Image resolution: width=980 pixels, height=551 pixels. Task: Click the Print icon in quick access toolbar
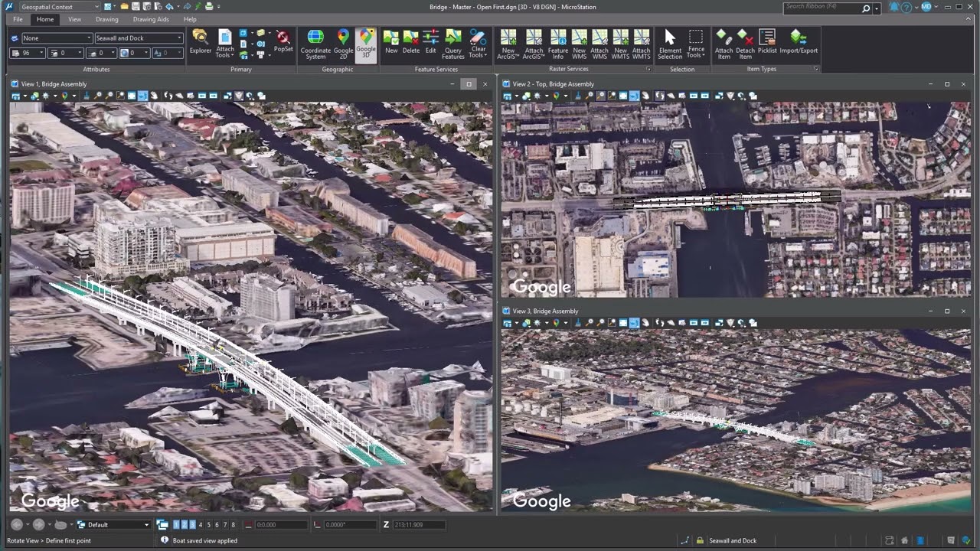209,7
